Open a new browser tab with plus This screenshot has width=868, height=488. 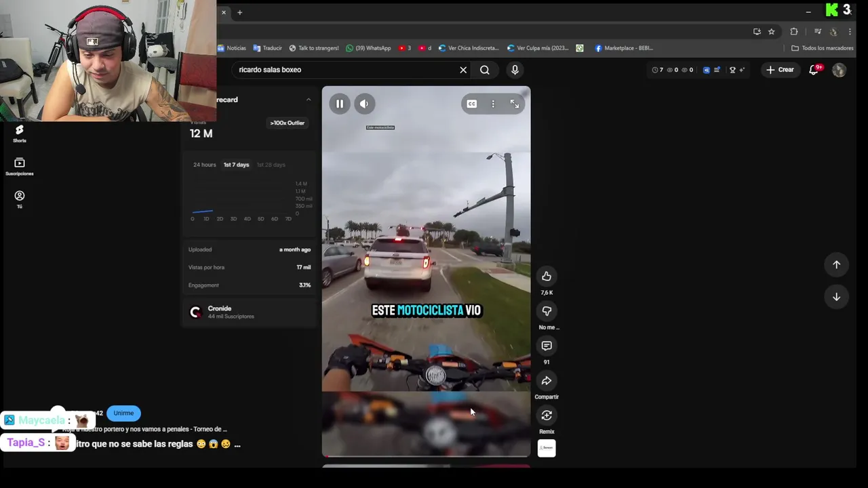click(x=239, y=12)
